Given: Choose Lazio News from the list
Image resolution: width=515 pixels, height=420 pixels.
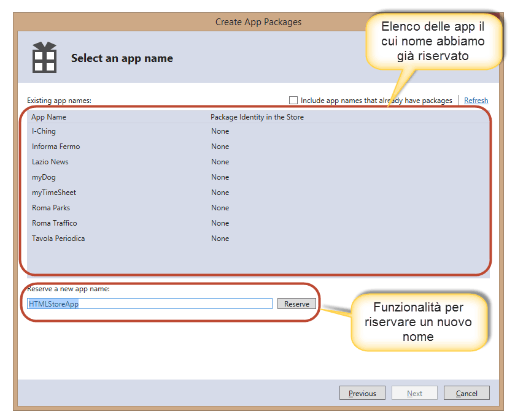Looking at the screenshot, I should click(50, 162).
